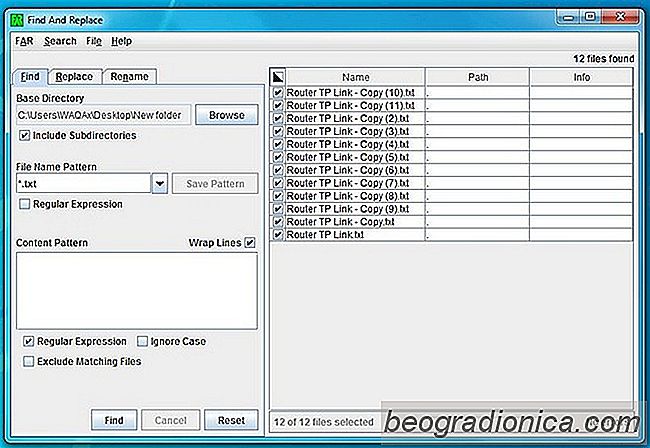The width and height of the screenshot is (650, 448).
Task: Expand the File Name Pattern dropdown arrow
Action: pyautogui.click(x=160, y=183)
